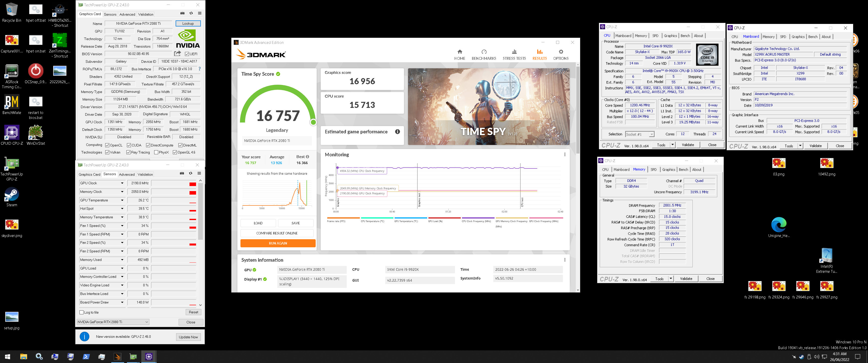Open Intel(R) Extreme Tu... desktop shortcut
The image size is (868, 363).
tap(827, 260)
